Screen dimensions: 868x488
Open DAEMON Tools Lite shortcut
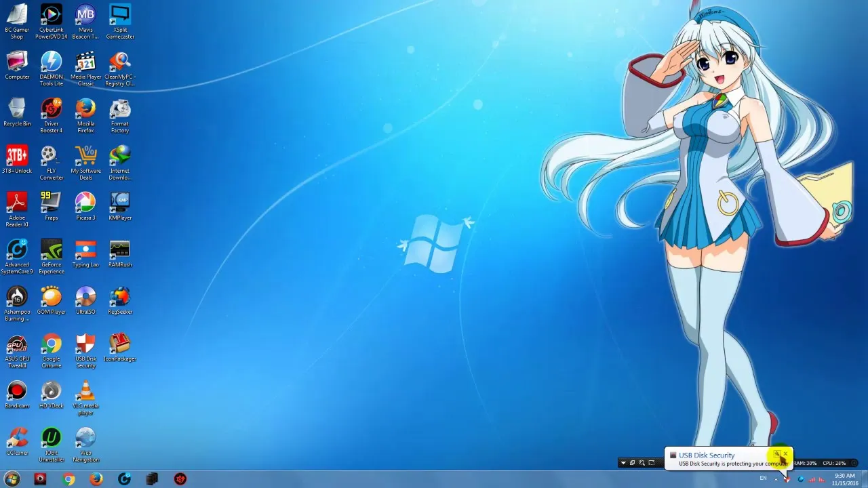click(52, 68)
